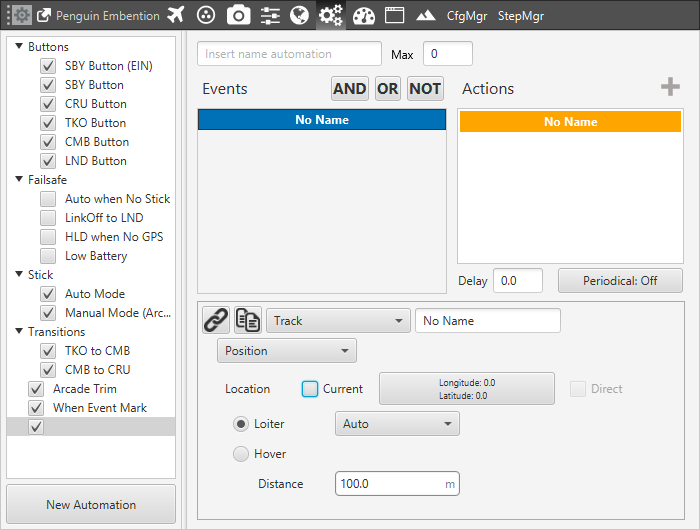Screen dimensions: 700x530
Task: Enable LinkOff to LND checkbox
Action: point(48,218)
